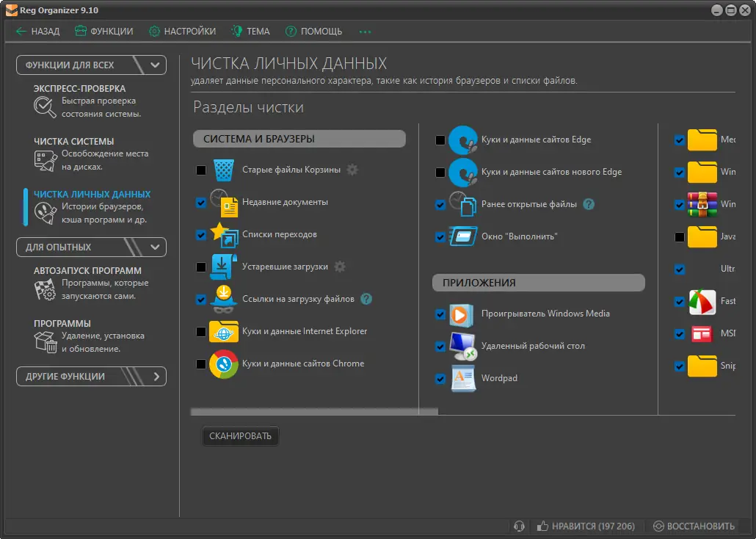Collapse the 'Для опытных' section
The height and width of the screenshot is (539, 756).
[x=91, y=247]
